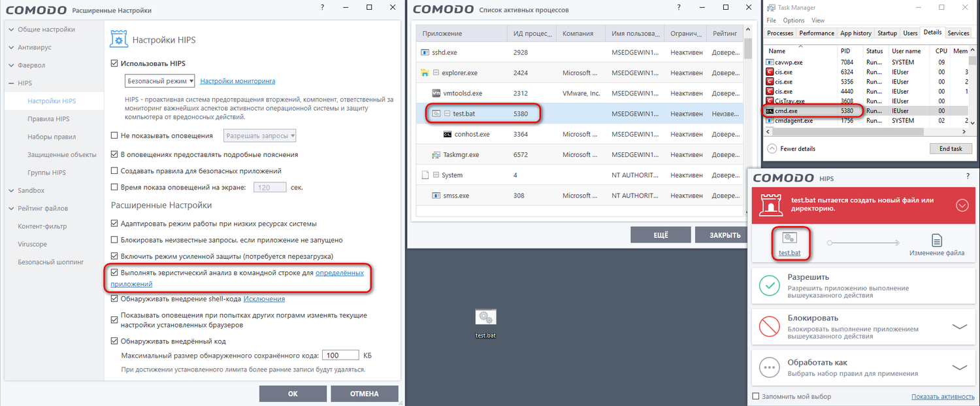Click the HIPS settings castle icon in header

[118, 39]
